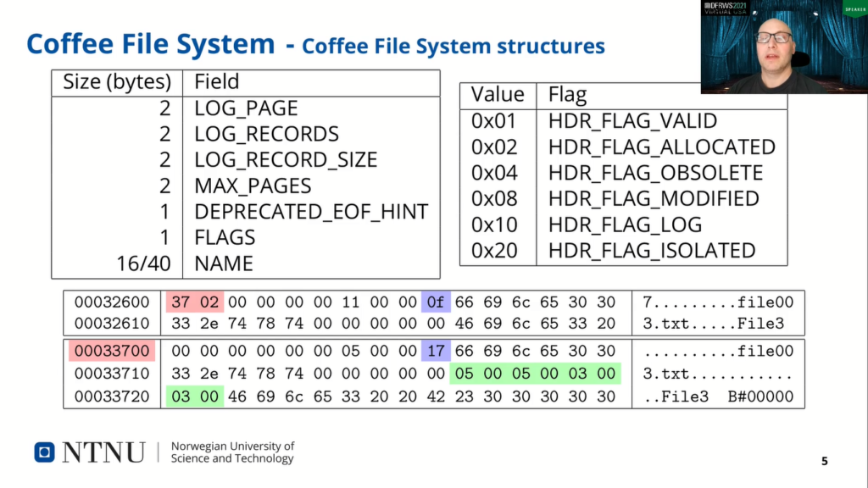Click the NTNU square logo icon
868x488 pixels.
[x=44, y=452]
